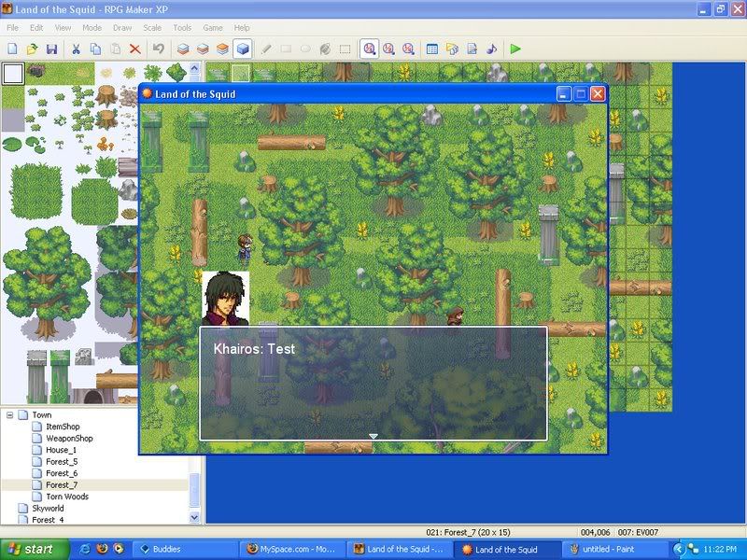
Task: Click the Copy icon
Action: [x=95, y=49]
